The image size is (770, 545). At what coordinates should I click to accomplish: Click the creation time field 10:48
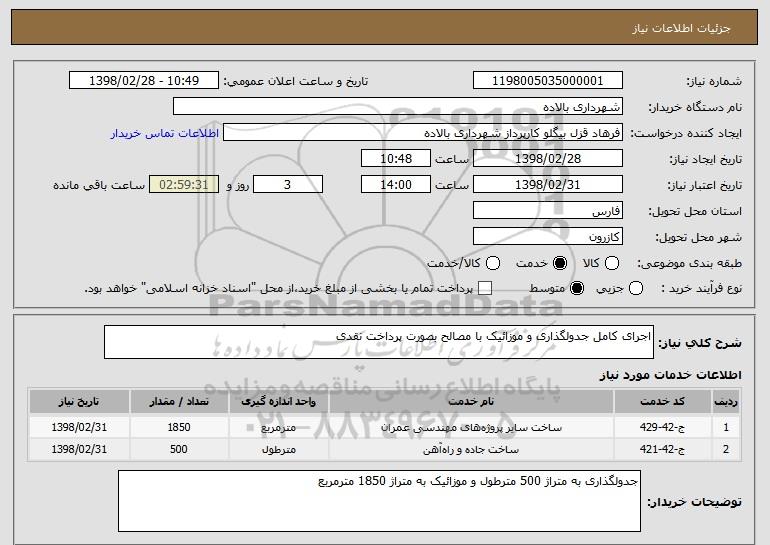396,159
